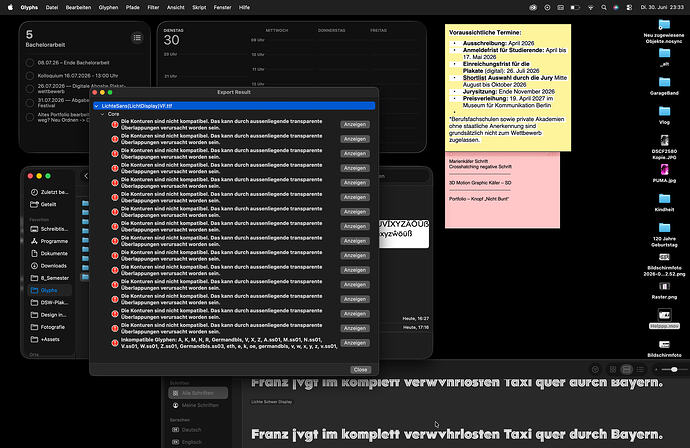The width and height of the screenshot is (690, 448).
Task: Click the Wi-Fi status icon
Action: [591, 7]
